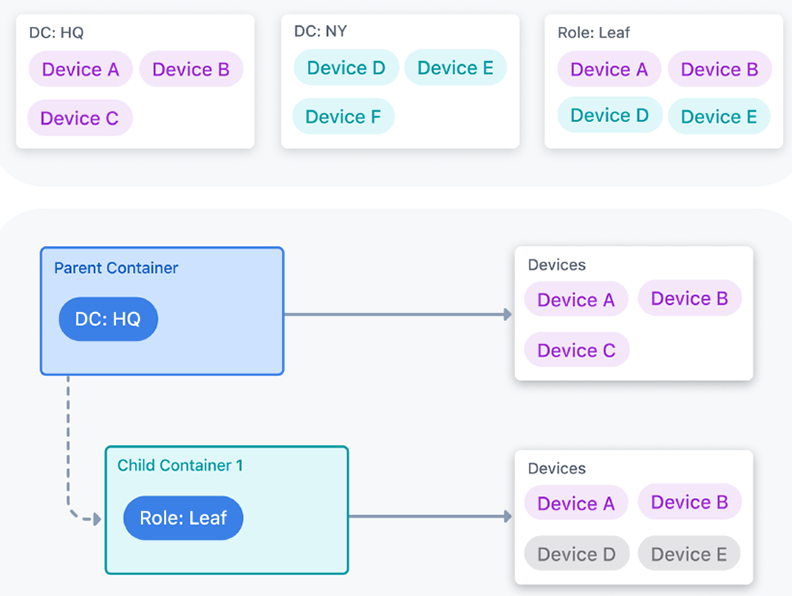Click teal Device E in Role: Leaf card
This screenshot has width=792, height=596.
point(719,116)
